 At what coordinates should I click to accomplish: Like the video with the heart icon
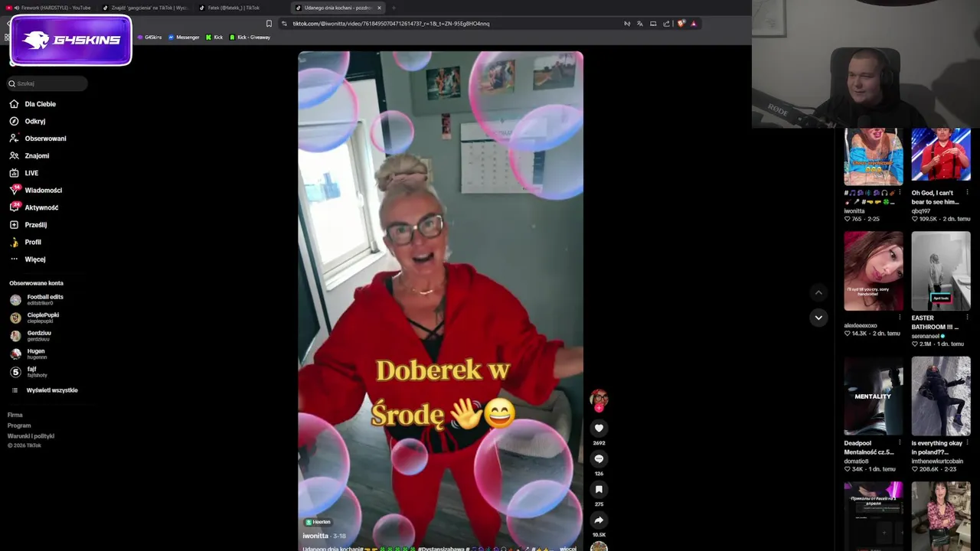[599, 428]
